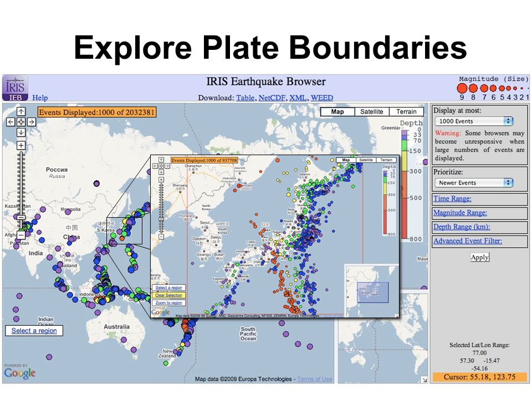This screenshot has height=399, width=532.
Task: Select Satellite tab in inset map
Action: pos(366,160)
